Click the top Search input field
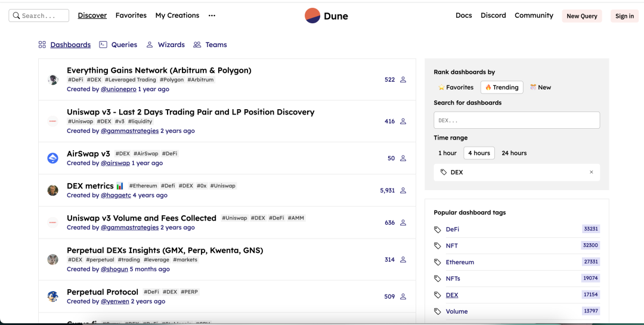 tap(39, 16)
